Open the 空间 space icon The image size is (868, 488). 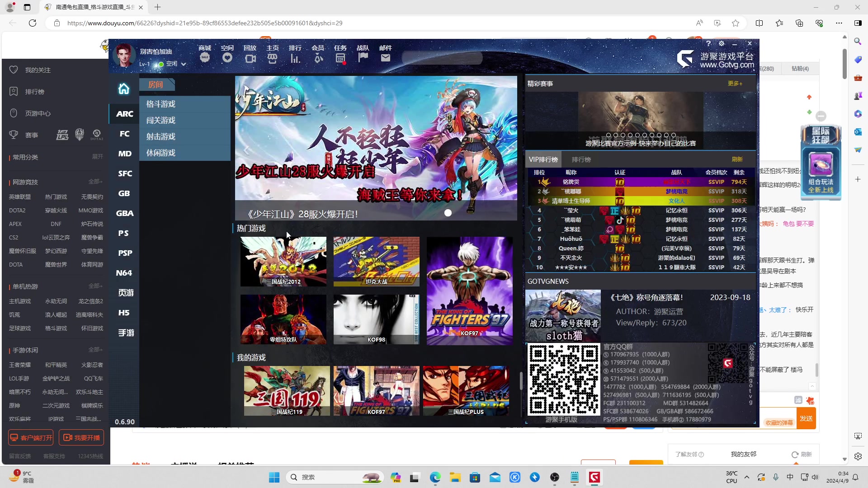(227, 54)
